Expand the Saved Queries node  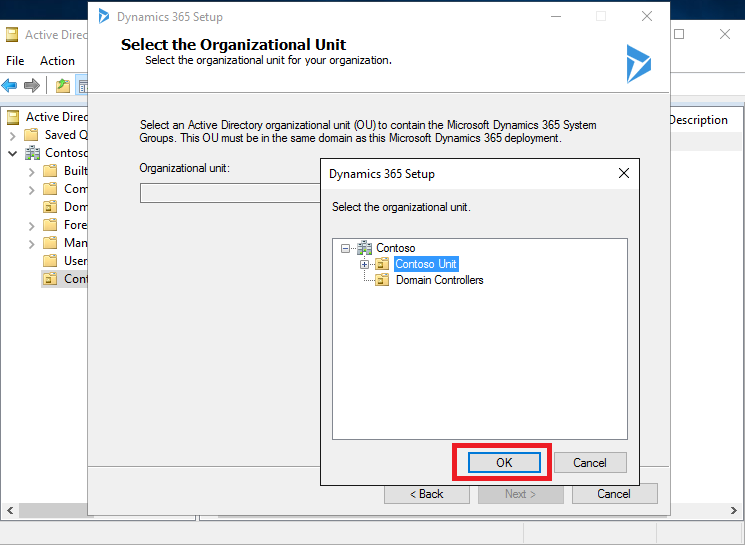pyautogui.click(x=13, y=136)
